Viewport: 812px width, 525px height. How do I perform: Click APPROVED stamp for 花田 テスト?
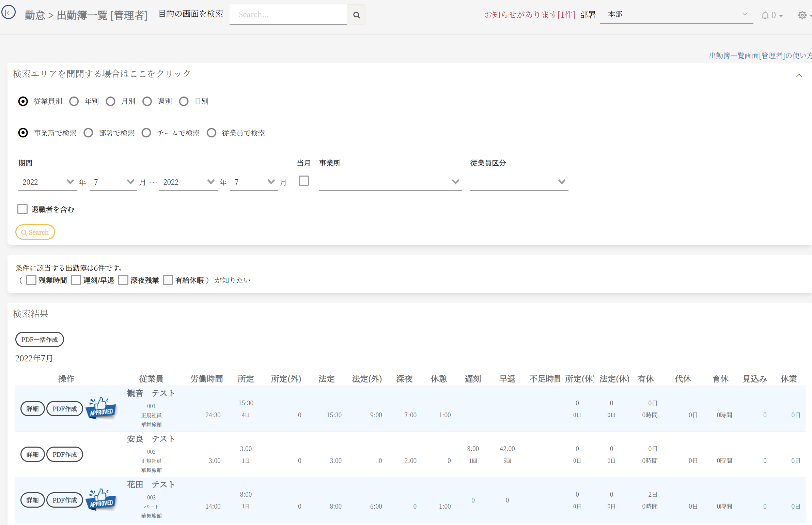101,499
